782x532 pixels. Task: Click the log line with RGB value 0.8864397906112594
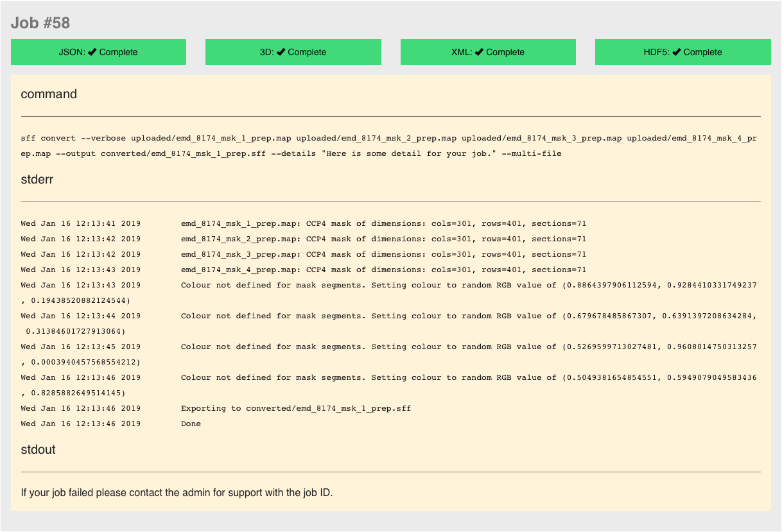coord(468,286)
